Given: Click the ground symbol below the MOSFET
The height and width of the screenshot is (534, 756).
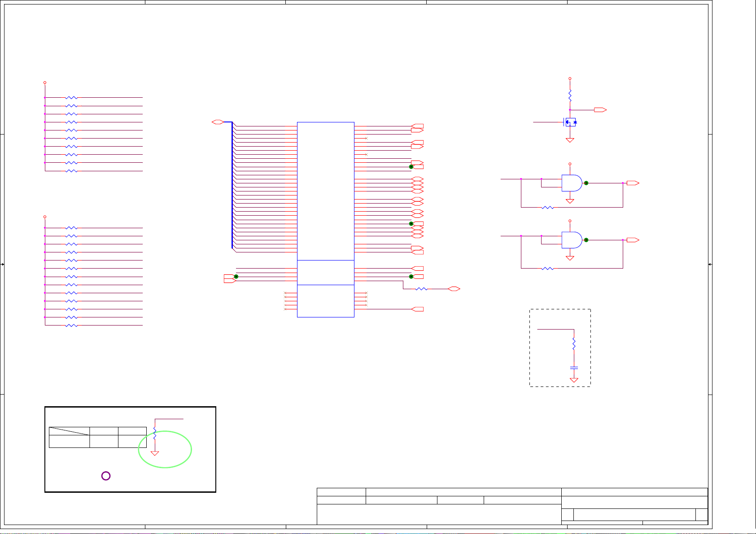Looking at the screenshot, I should (570, 140).
